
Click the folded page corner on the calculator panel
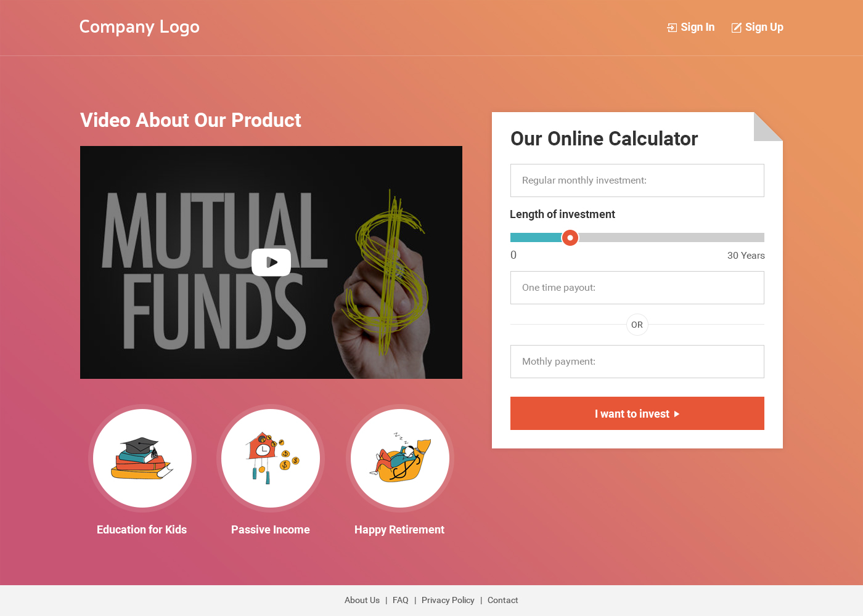pos(767,126)
